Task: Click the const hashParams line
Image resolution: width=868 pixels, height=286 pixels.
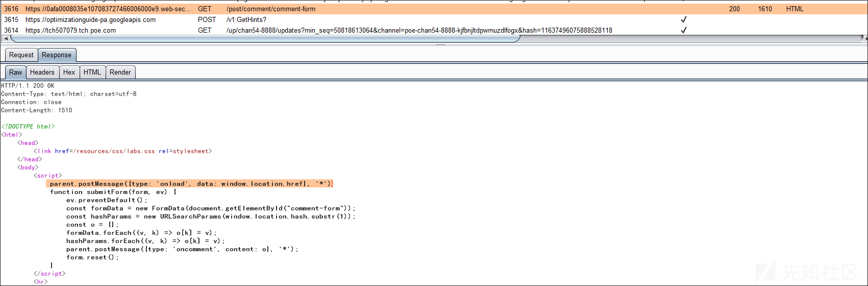Action: pos(211,217)
